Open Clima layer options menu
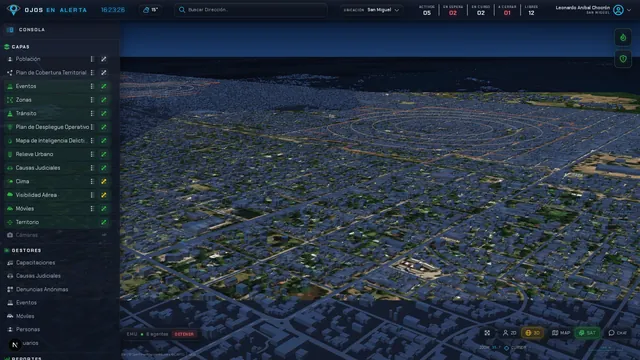 [92, 182]
